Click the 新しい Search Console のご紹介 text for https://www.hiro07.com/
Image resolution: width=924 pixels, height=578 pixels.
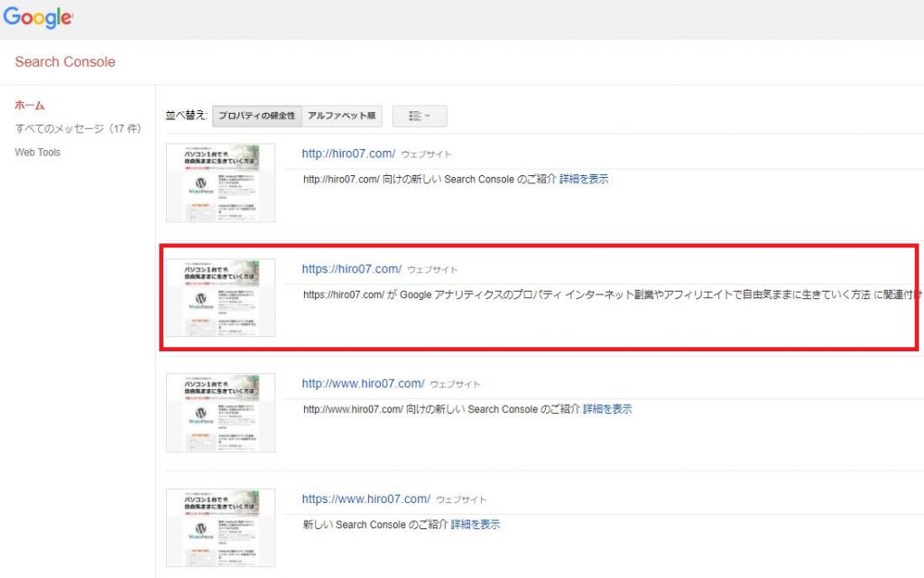[375, 525]
